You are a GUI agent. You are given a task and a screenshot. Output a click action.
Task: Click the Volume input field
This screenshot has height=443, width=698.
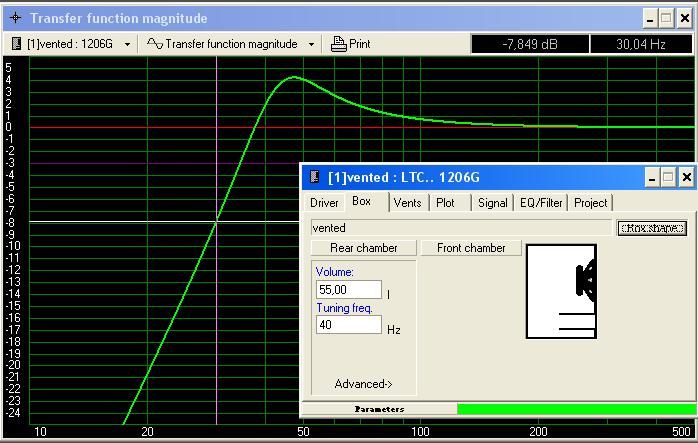pos(347,289)
